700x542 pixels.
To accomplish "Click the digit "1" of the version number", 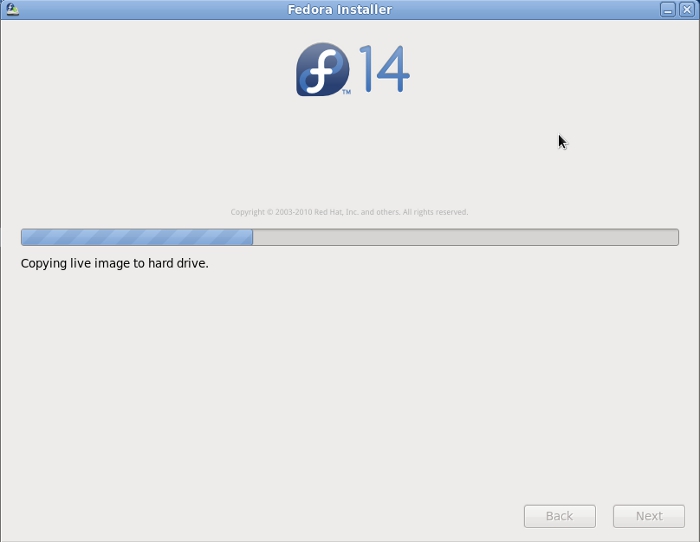I will tap(366, 70).
